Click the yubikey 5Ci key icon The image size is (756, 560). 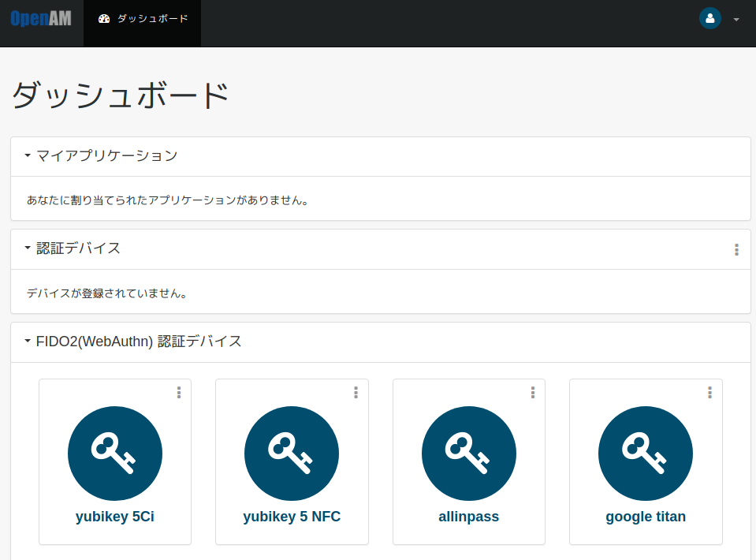(115, 454)
